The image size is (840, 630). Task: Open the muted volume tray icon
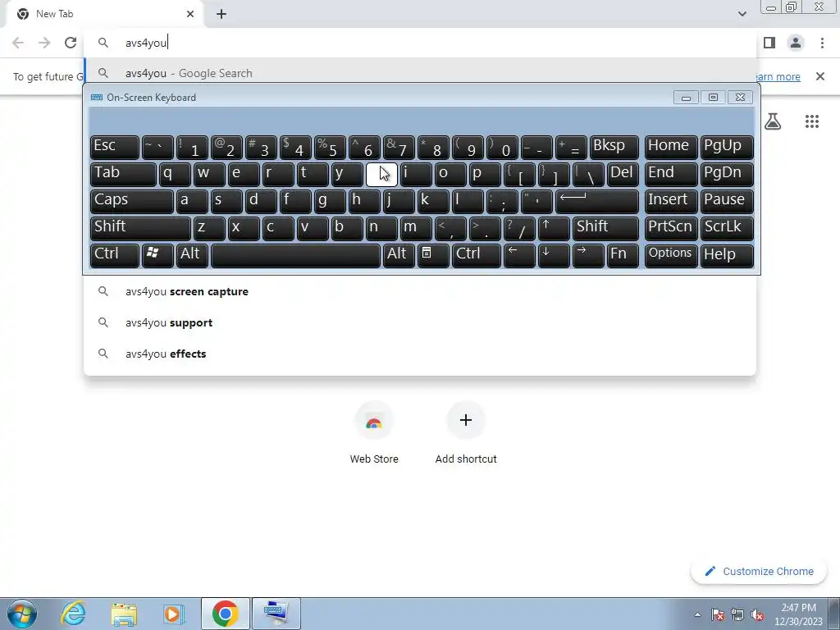[x=757, y=614]
